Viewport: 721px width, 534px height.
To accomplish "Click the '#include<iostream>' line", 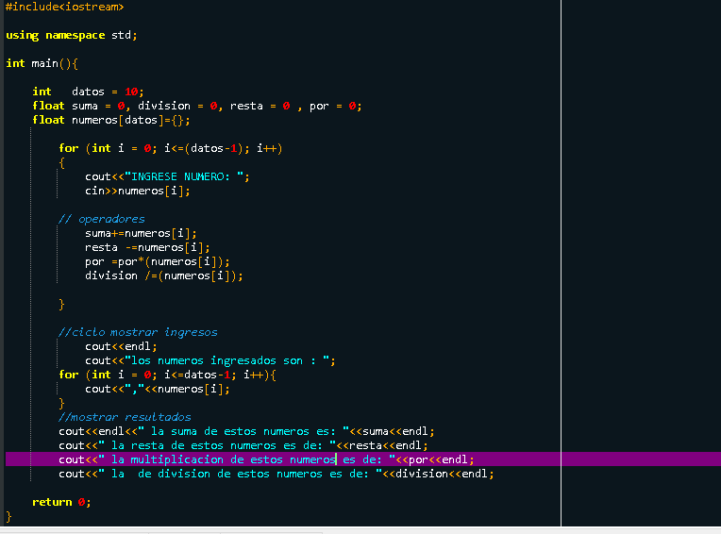I will click(64, 7).
